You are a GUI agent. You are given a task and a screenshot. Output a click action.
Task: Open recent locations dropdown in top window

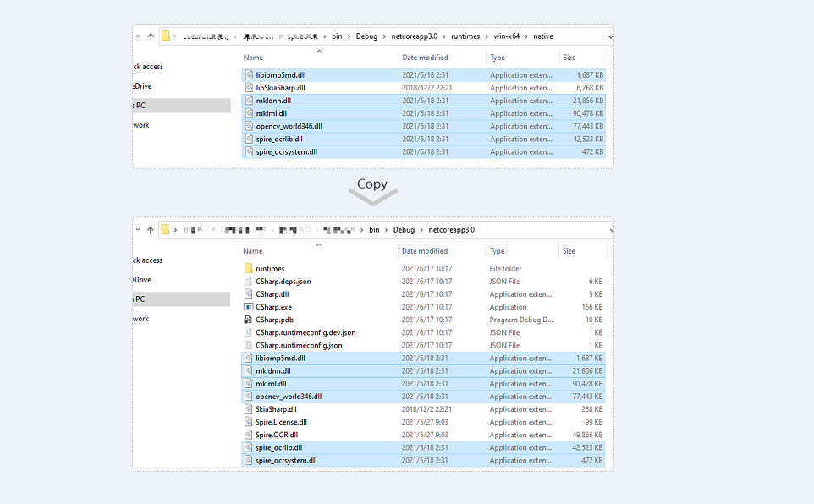pos(138,36)
